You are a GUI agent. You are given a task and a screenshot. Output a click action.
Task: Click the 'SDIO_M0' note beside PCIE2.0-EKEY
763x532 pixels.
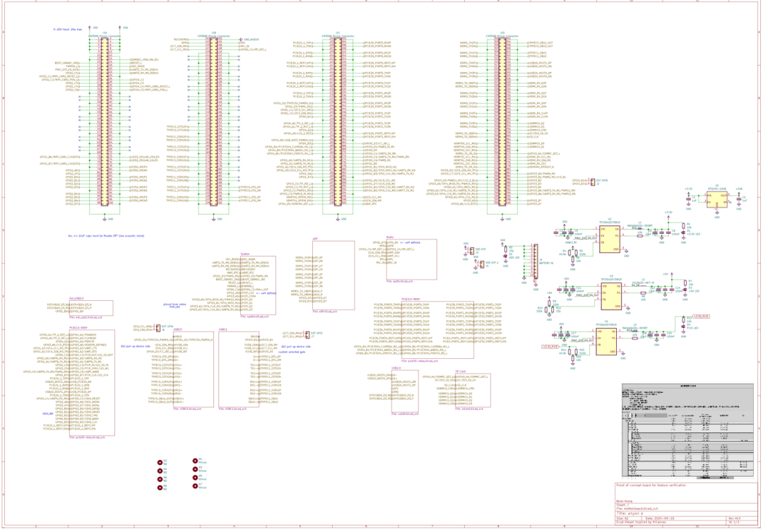coord(48,413)
